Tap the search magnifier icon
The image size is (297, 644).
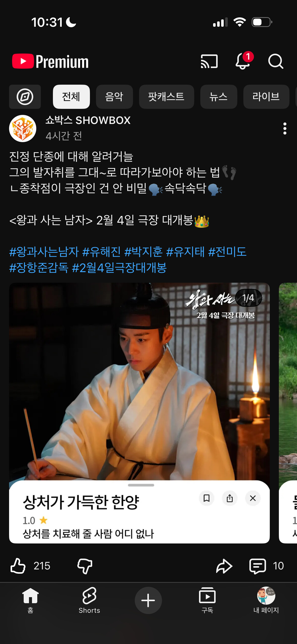(276, 61)
